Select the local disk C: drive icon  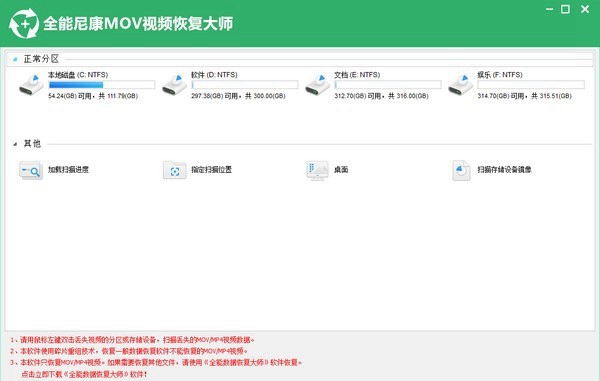(31, 85)
